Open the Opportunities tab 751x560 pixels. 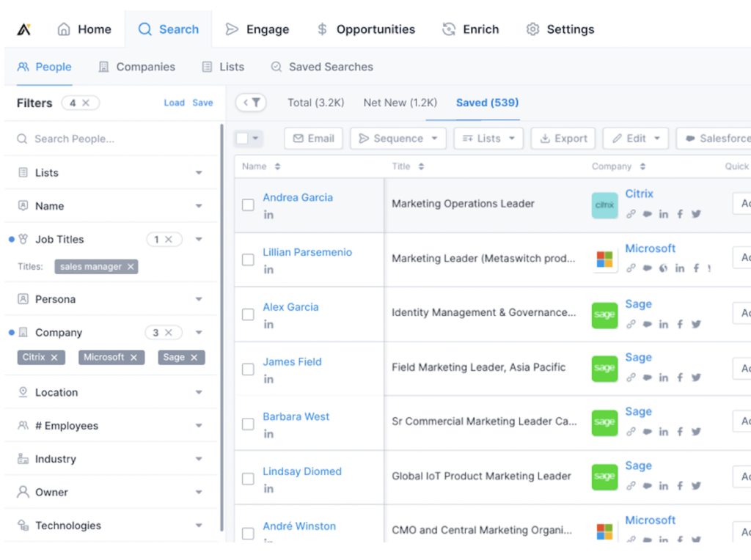[x=366, y=29]
